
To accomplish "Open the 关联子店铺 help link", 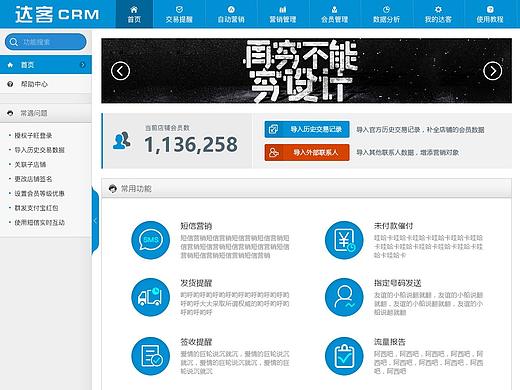I will pos(30,165).
